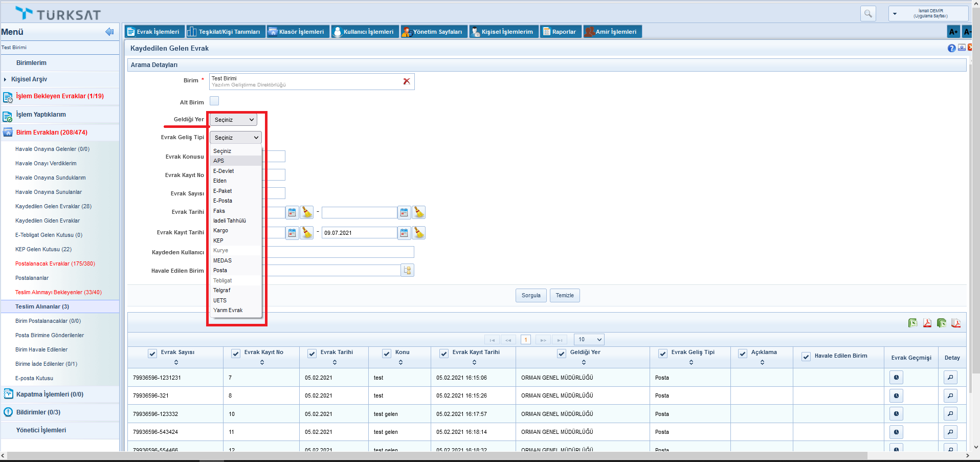Open the Raporlar menu tab
This screenshot has width=980, height=462.
560,32
